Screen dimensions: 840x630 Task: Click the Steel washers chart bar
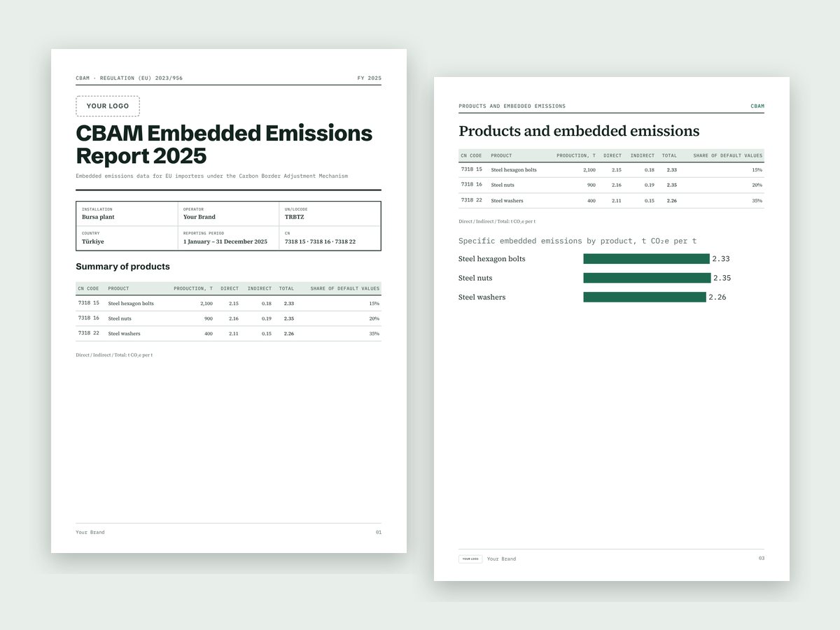[645, 297]
